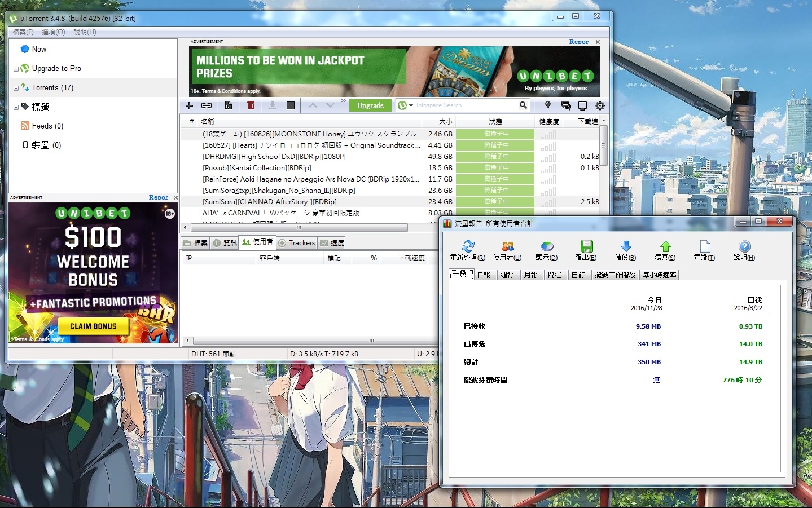Viewport: 812px width, 508px height.
Task: Switch to 月報 tab in traffic report
Action: coord(531,275)
